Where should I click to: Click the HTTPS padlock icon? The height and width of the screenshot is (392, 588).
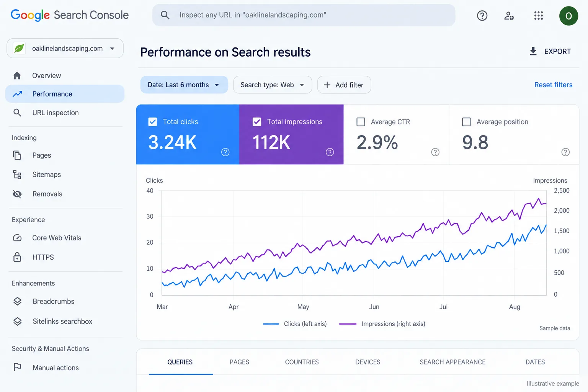17,257
